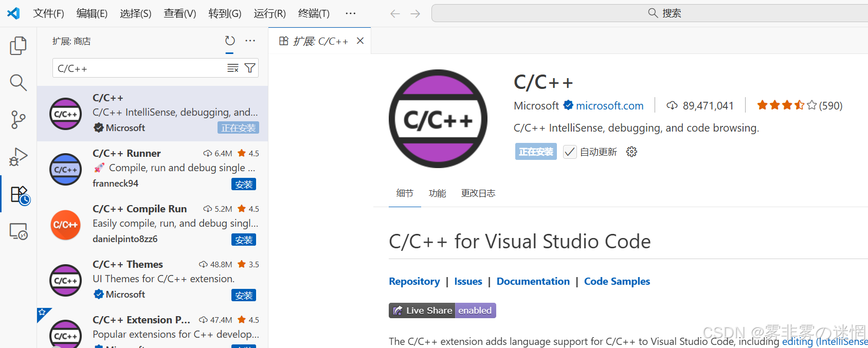Screen dimensions: 868x348
Task: Open the extension settings gear
Action: click(x=631, y=152)
